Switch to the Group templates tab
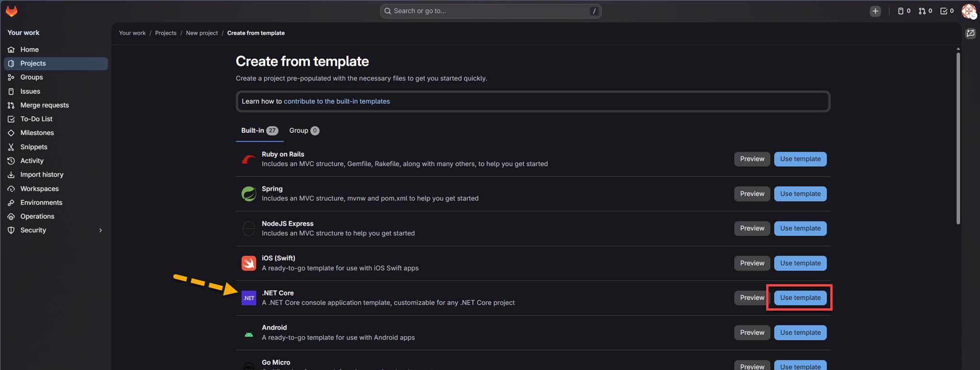 click(x=304, y=131)
